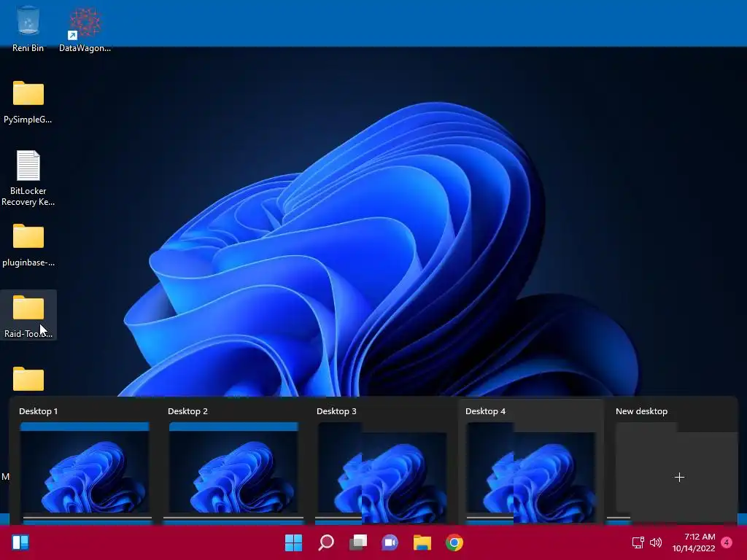Viewport: 747px width, 560px height.
Task: Click the Desktop 4 name label
Action: (x=485, y=411)
